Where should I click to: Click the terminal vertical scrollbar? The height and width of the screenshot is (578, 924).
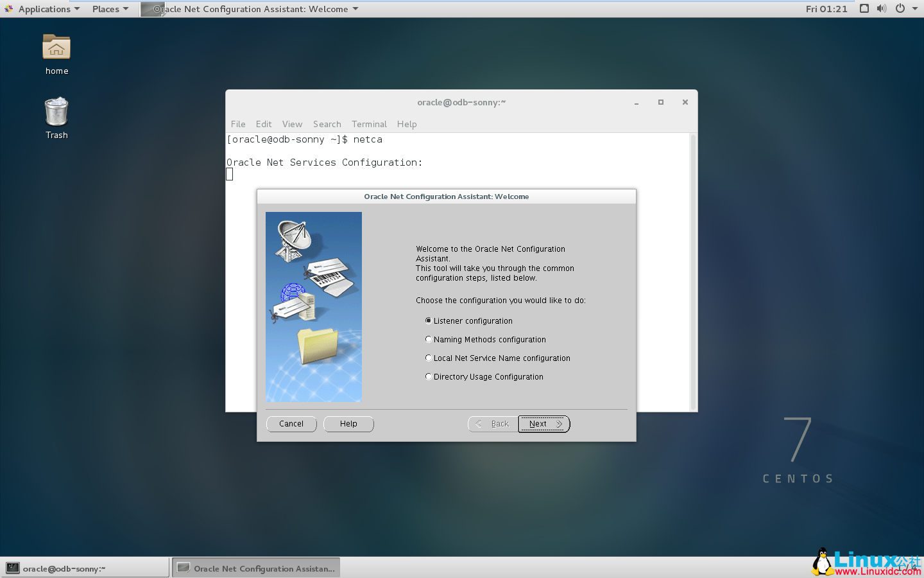point(693,272)
